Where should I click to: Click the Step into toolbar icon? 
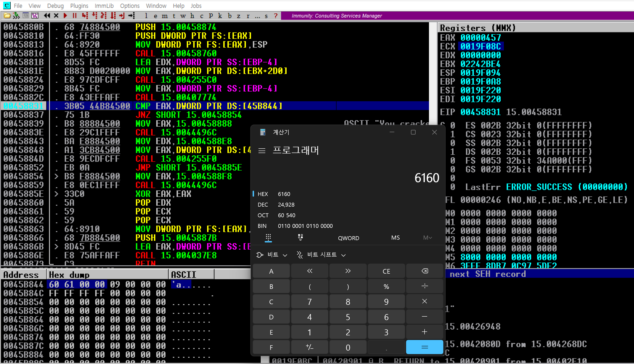click(x=85, y=16)
